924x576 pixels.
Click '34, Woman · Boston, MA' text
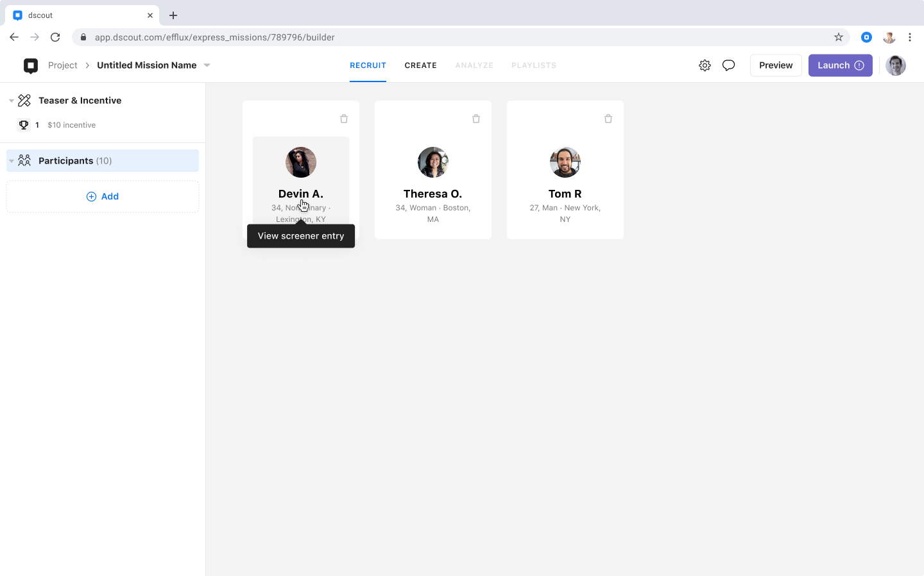(433, 214)
